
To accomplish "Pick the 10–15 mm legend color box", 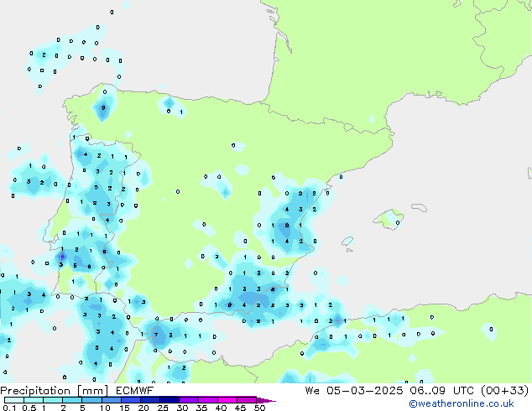I will point(112,400).
